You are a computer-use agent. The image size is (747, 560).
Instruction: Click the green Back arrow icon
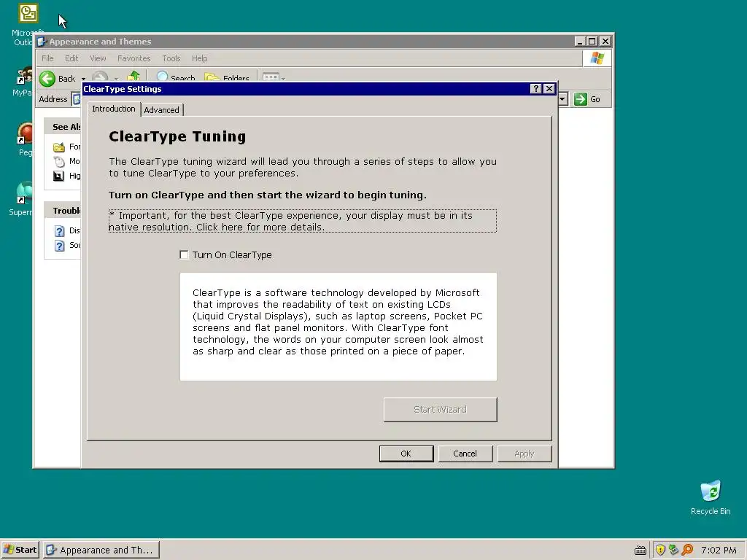[47, 79]
